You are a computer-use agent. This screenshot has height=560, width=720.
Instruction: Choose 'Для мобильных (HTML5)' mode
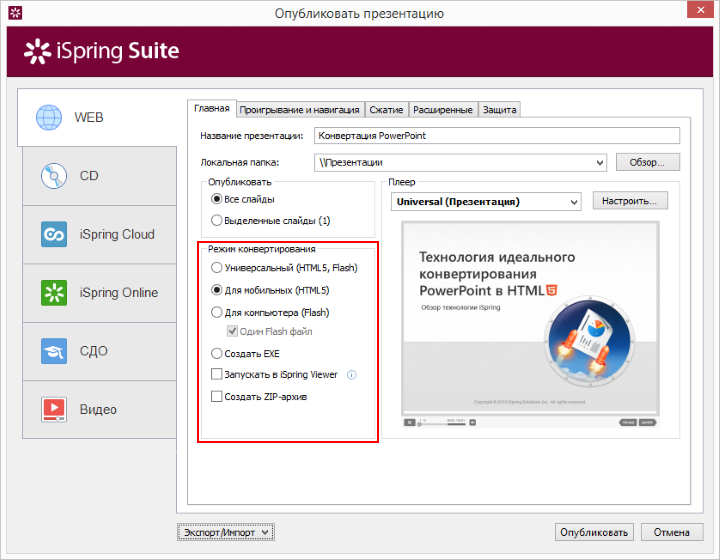click(x=216, y=290)
